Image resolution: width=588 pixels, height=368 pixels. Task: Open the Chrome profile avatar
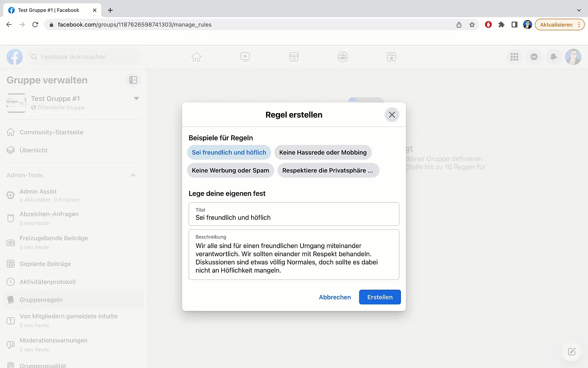pyautogui.click(x=527, y=25)
